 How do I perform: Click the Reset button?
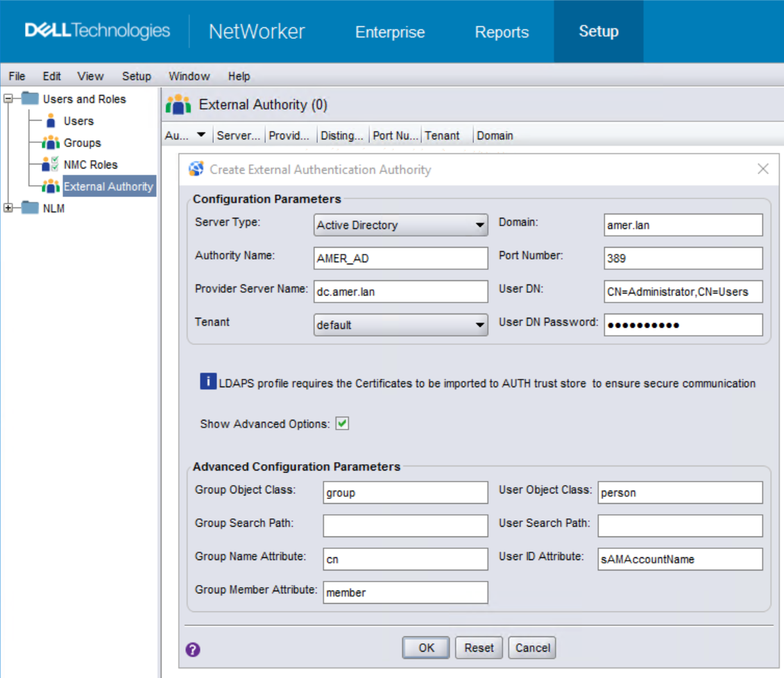(479, 647)
